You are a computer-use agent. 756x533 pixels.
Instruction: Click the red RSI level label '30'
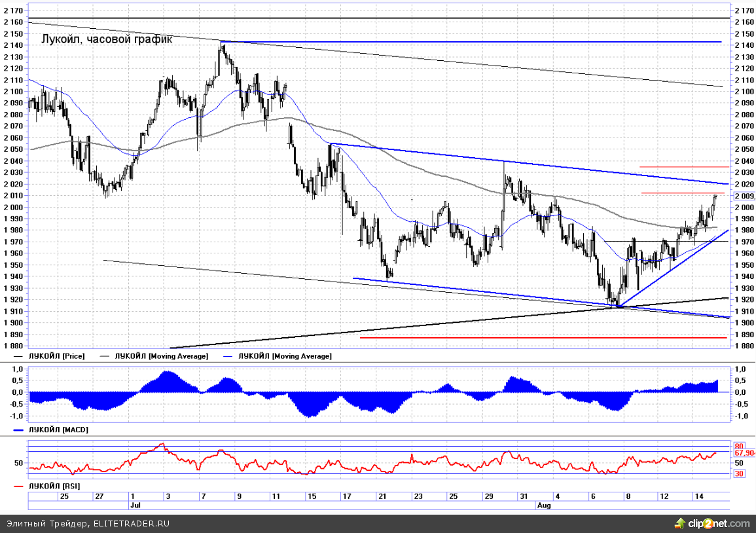coord(739,473)
